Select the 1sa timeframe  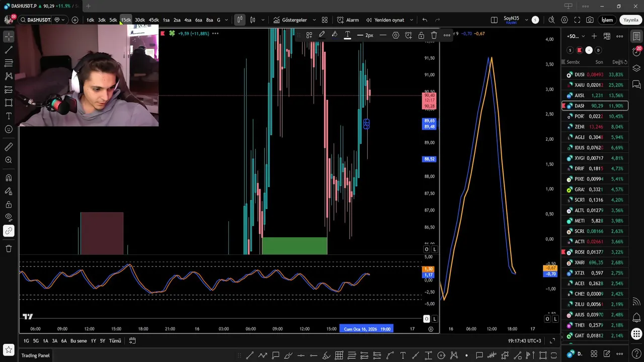tap(166, 20)
